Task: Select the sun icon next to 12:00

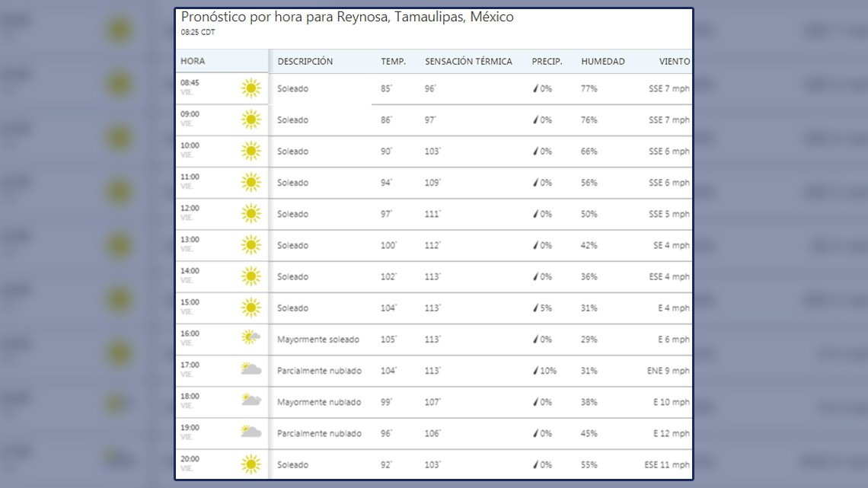Action: [251, 214]
